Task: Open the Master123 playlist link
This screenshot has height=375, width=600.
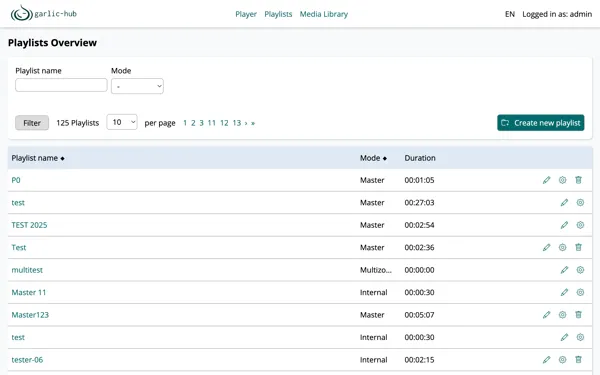Action: 30,315
